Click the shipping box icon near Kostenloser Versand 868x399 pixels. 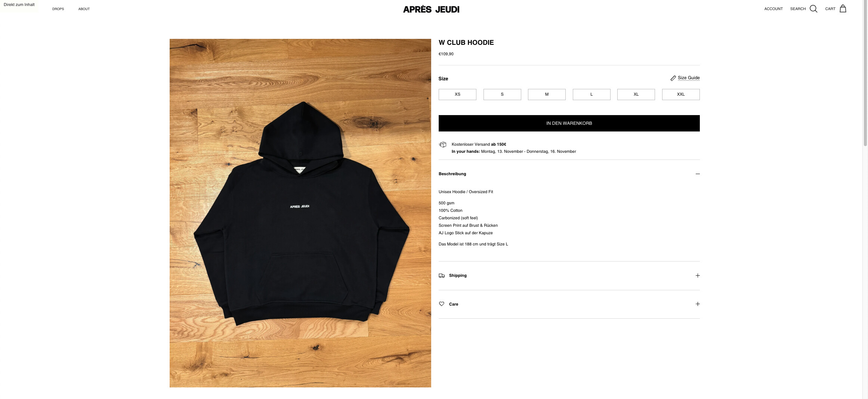(x=443, y=145)
